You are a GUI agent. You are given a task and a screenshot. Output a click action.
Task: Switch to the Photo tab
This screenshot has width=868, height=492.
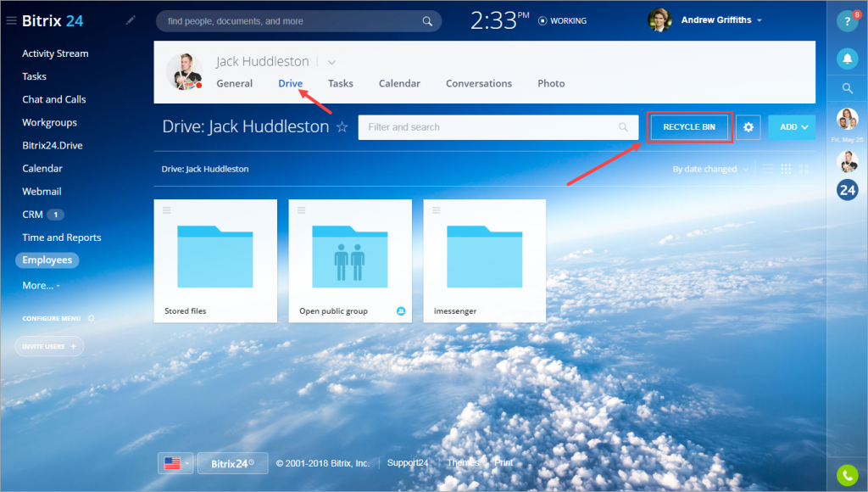coord(551,84)
